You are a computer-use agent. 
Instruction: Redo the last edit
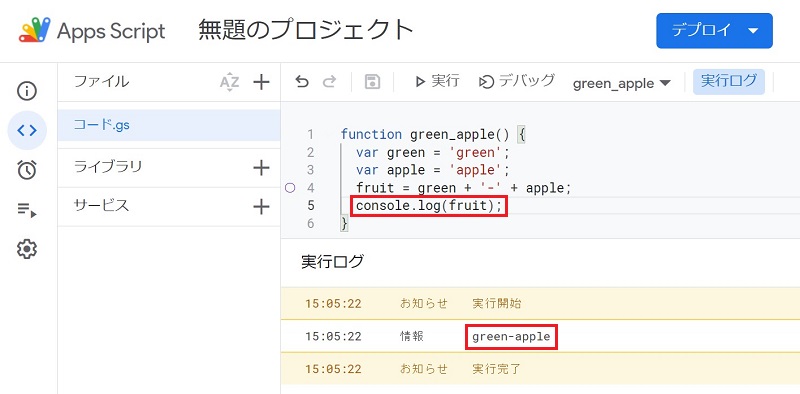tap(330, 82)
